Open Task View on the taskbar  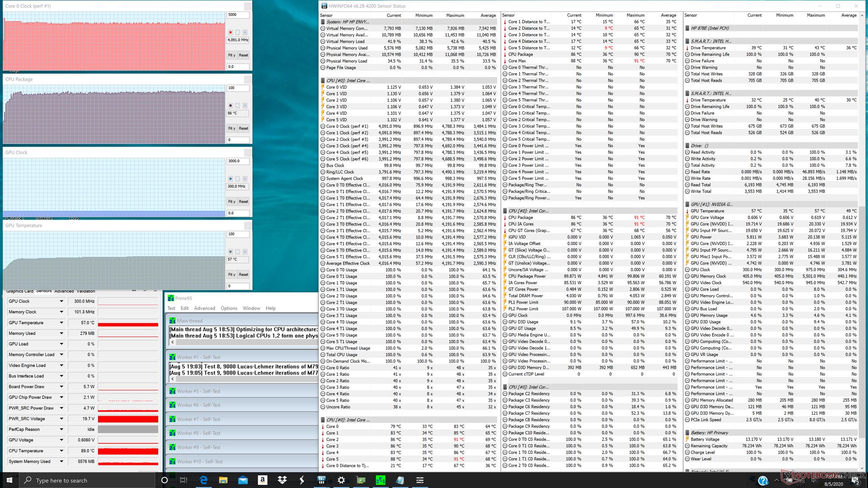[184, 480]
